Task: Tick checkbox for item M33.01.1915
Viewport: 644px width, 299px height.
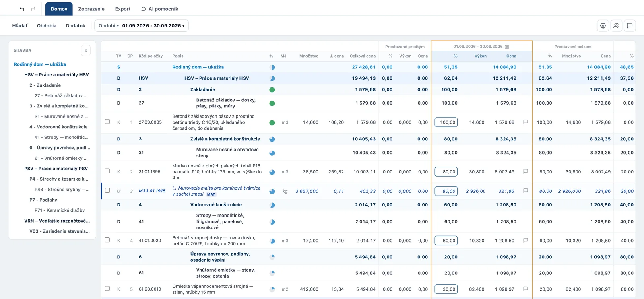Action: [107, 190]
